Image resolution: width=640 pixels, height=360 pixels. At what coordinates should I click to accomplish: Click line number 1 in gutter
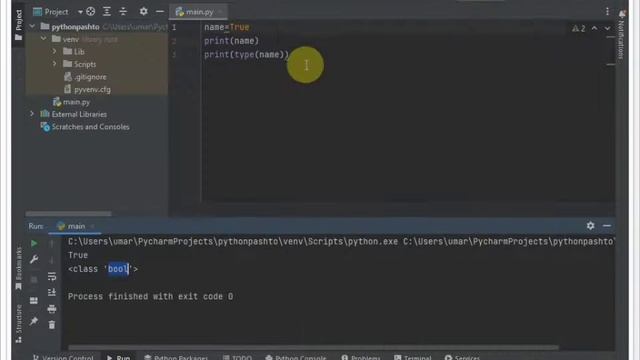coord(174,27)
